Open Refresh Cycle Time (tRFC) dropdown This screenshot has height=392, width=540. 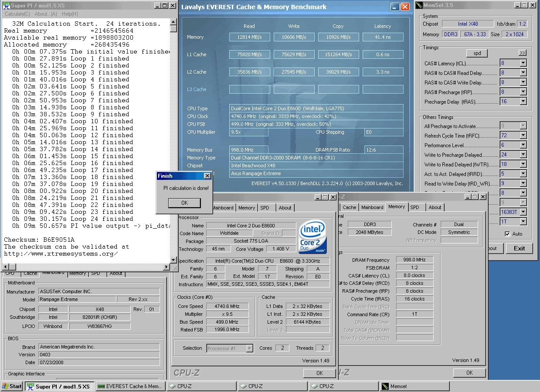coord(523,136)
